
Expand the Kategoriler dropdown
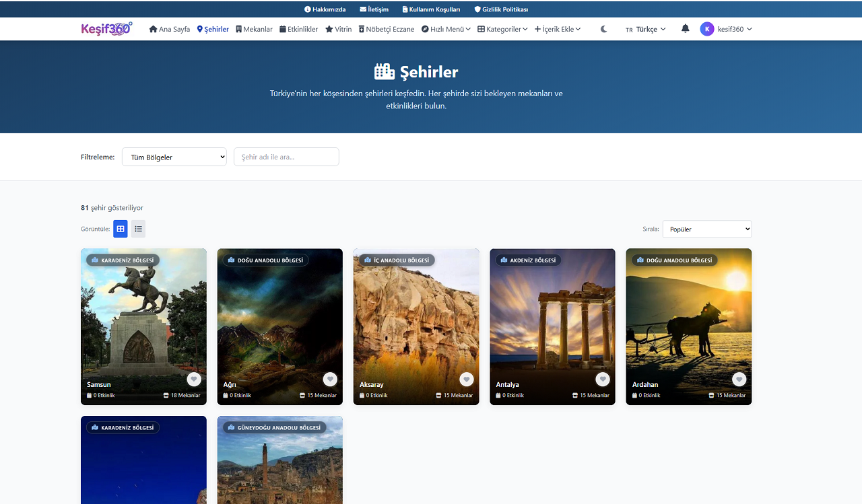(502, 29)
